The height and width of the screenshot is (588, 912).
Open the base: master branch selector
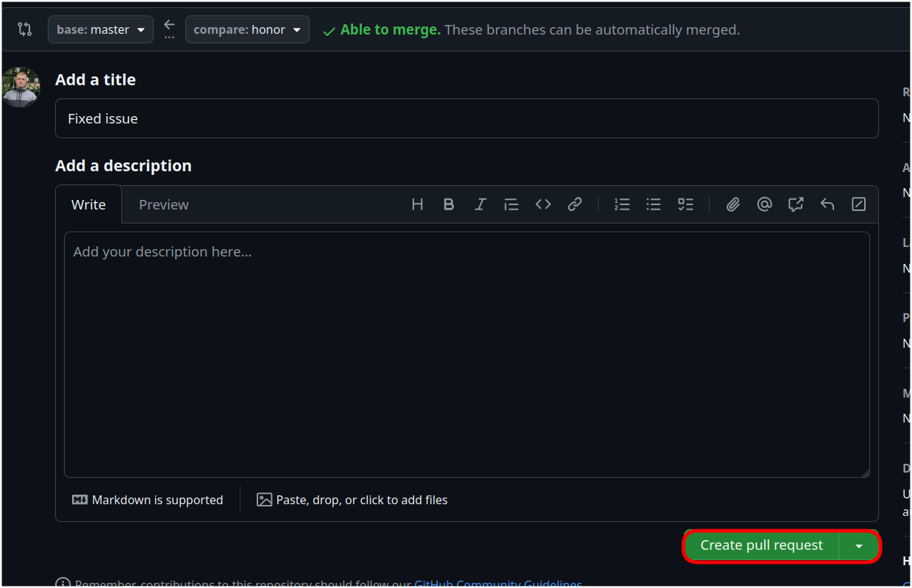pos(100,29)
